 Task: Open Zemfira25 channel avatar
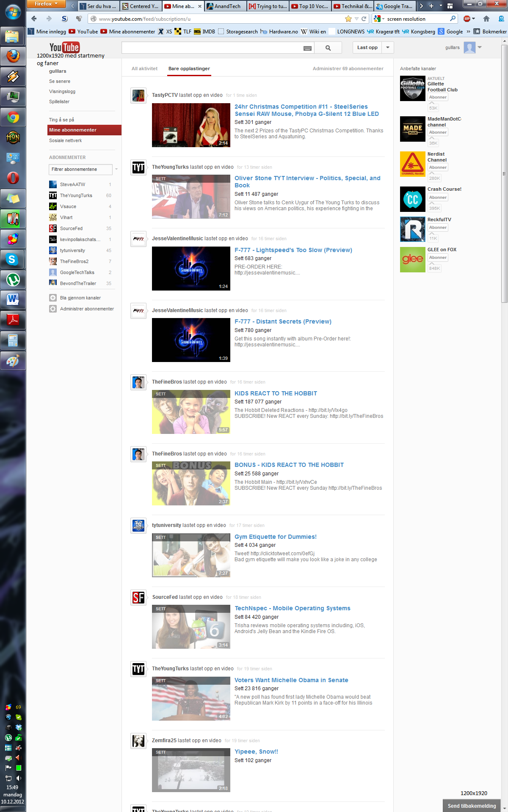tap(138, 741)
